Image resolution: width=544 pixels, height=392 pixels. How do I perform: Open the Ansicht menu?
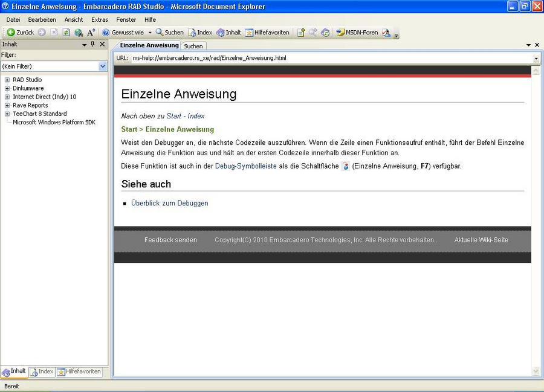74,20
